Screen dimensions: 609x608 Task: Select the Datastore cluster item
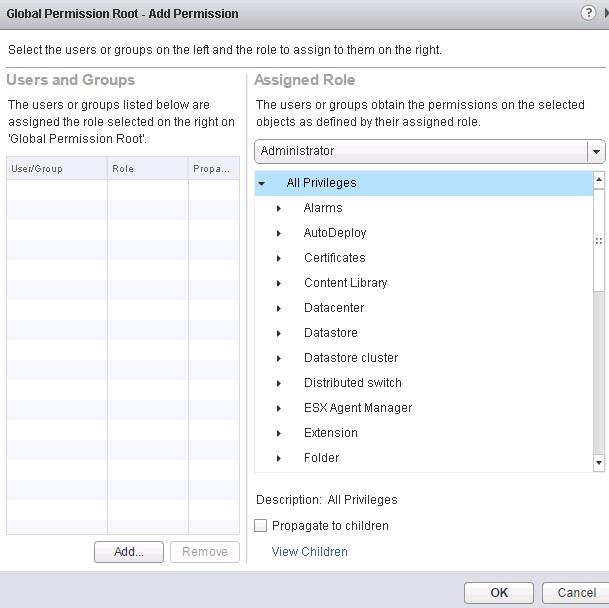tap(351, 358)
